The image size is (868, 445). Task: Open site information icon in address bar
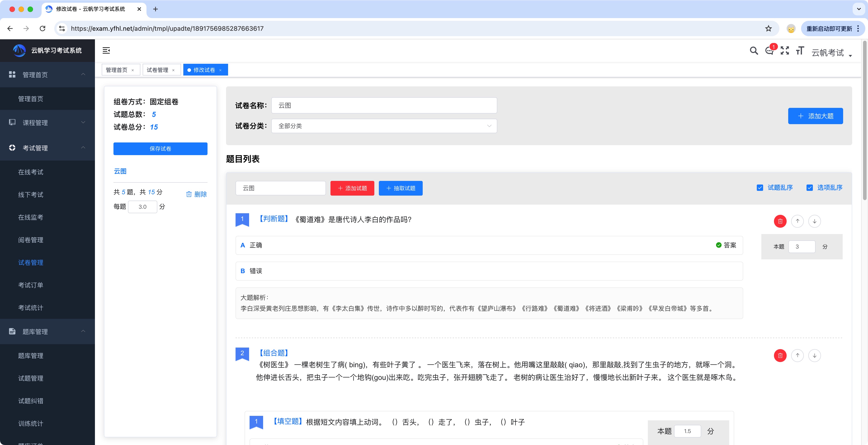tap(62, 29)
